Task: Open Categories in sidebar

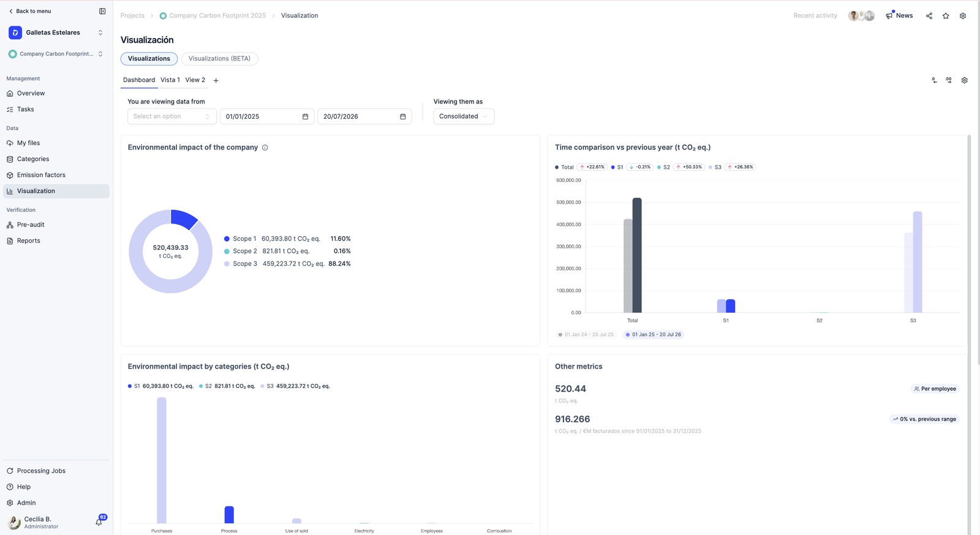Action: pos(56,159)
